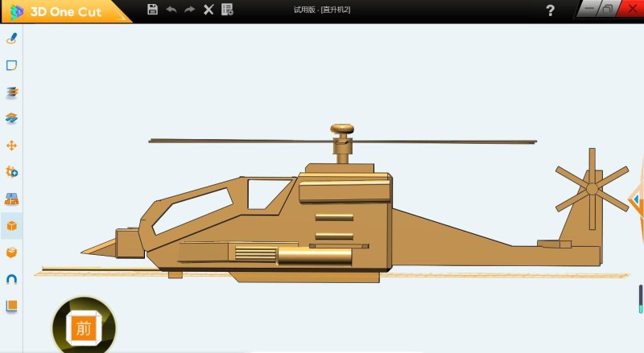Click the open-top orange box tool
The image size is (644, 353).
point(11,252)
